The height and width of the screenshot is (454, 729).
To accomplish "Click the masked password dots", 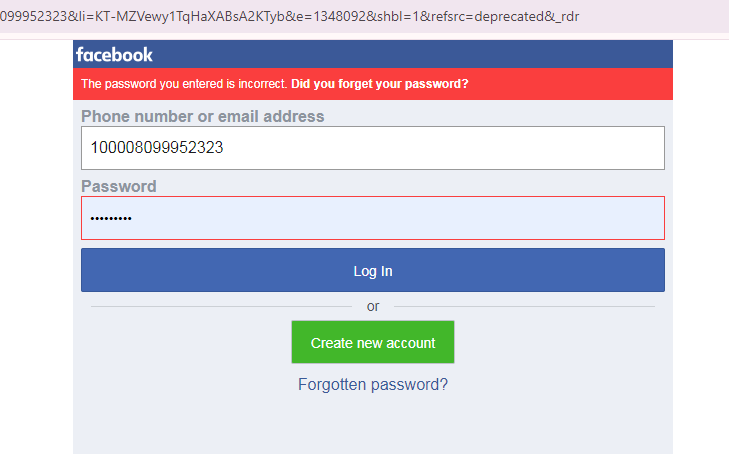I will [110, 219].
